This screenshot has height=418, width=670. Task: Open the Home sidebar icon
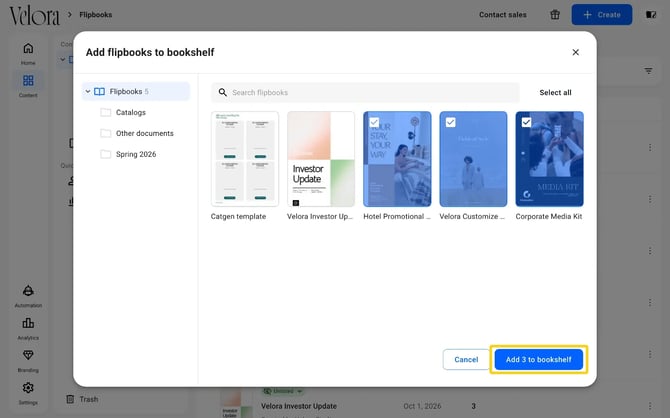pos(28,48)
